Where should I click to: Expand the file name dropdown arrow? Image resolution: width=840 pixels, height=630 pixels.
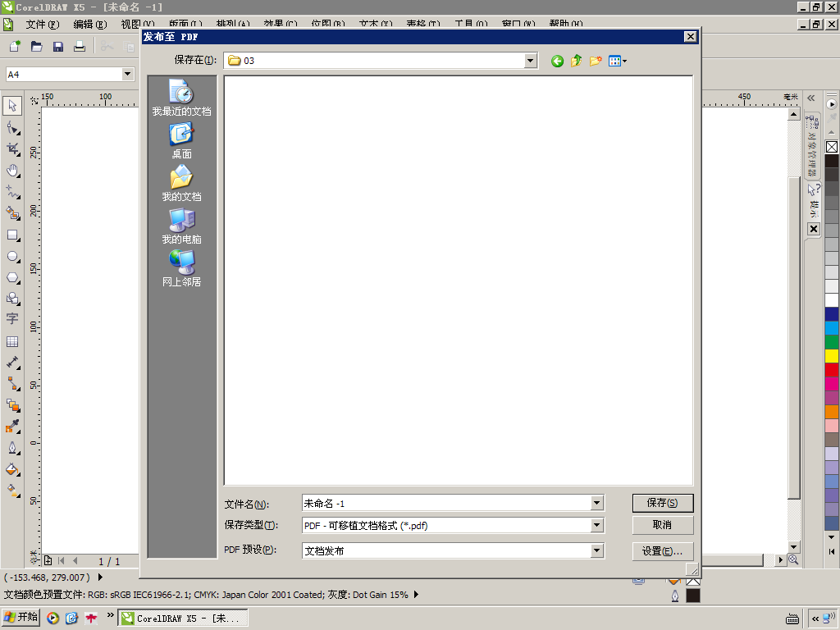click(x=597, y=503)
